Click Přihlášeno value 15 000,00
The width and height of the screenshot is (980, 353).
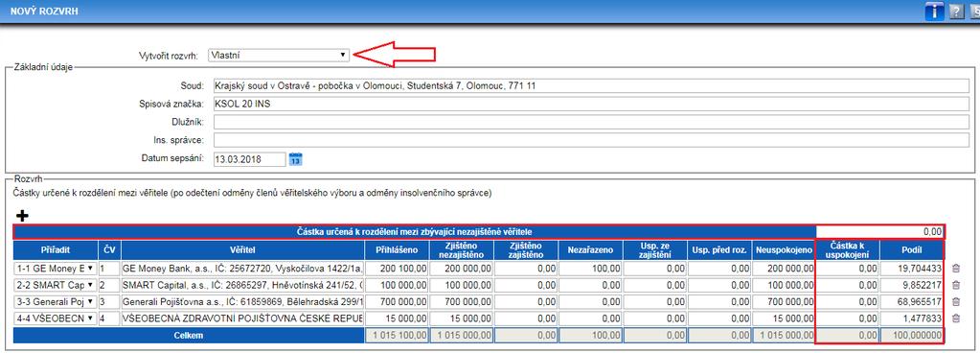(x=397, y=318)
